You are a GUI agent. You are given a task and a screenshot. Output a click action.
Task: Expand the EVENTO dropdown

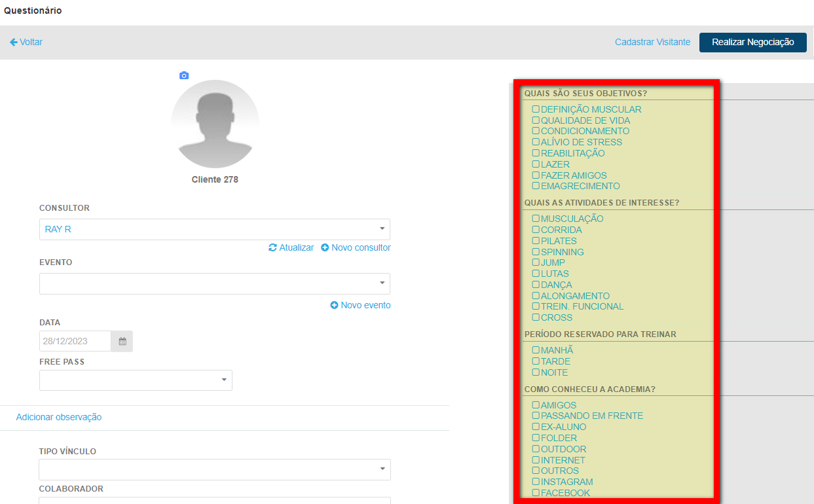point(214,284)
